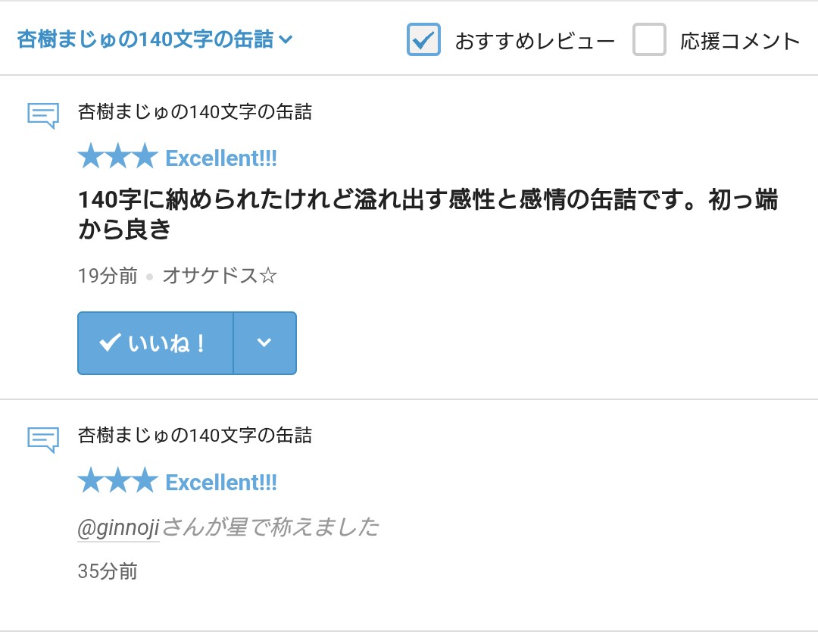Click the speech bubble icon beside the @ginnoji entry
This screenshot has width=818, height=644.
click(43, 439)
